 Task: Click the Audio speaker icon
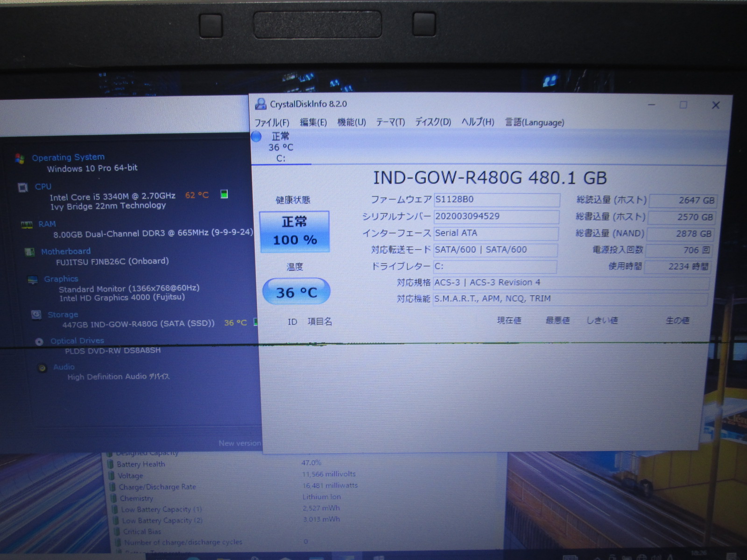coord(42,368)
